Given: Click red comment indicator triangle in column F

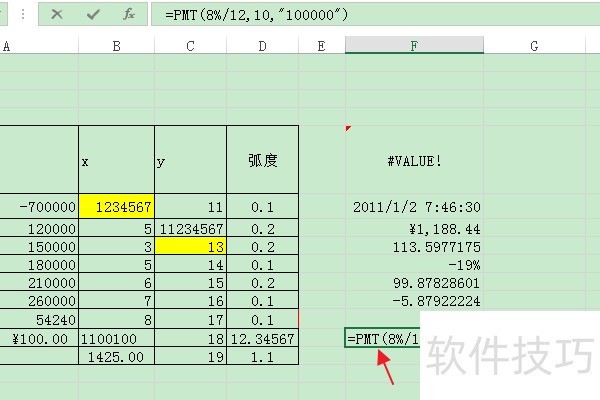Looking at the screenshot, I should (x=347, y=128).
